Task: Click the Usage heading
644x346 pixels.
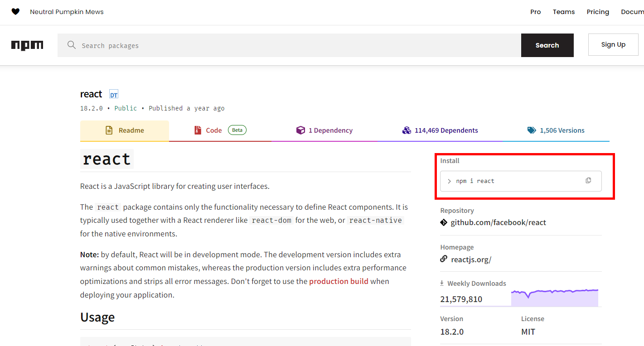Action: 97,317
